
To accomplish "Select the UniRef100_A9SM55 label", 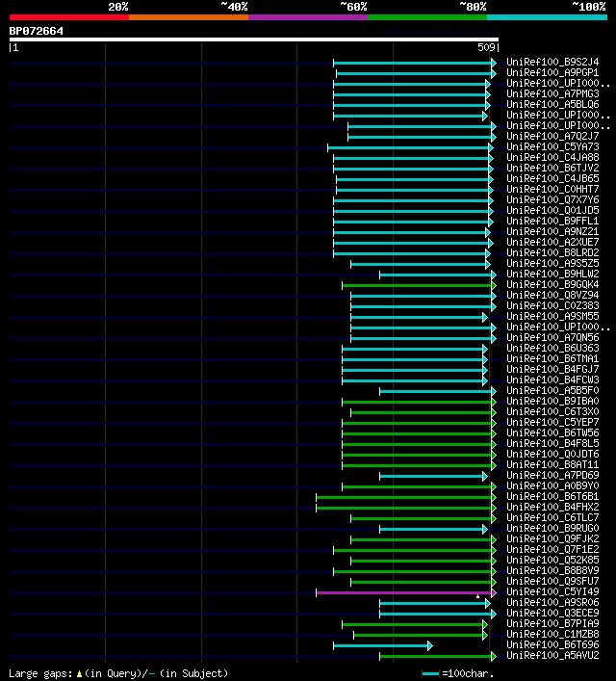I will [552, 316].
